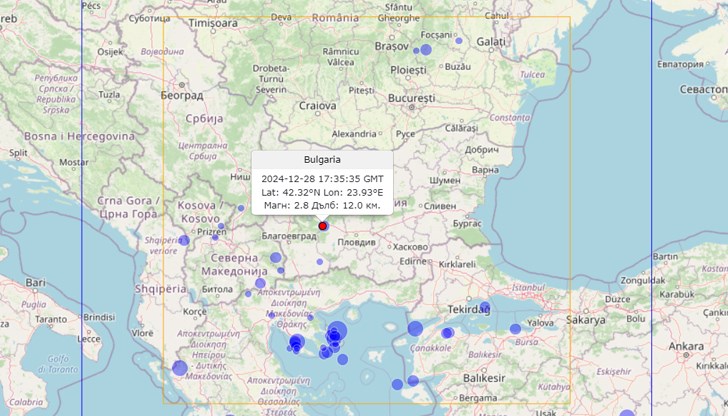Click the popup timestamp 2024-12-28 17:35:35 GMT

click(322, 177)
